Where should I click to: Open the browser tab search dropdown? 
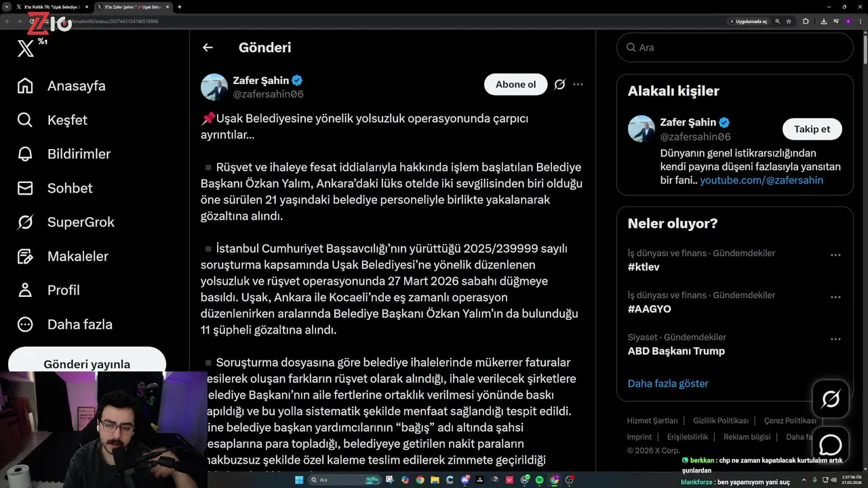pos(7,7)
